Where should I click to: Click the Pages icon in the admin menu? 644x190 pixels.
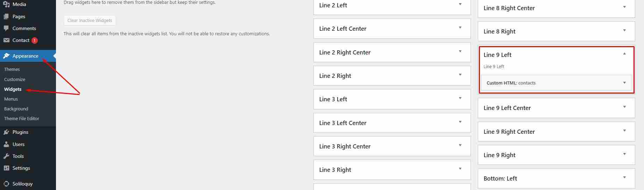coord(6,16)
